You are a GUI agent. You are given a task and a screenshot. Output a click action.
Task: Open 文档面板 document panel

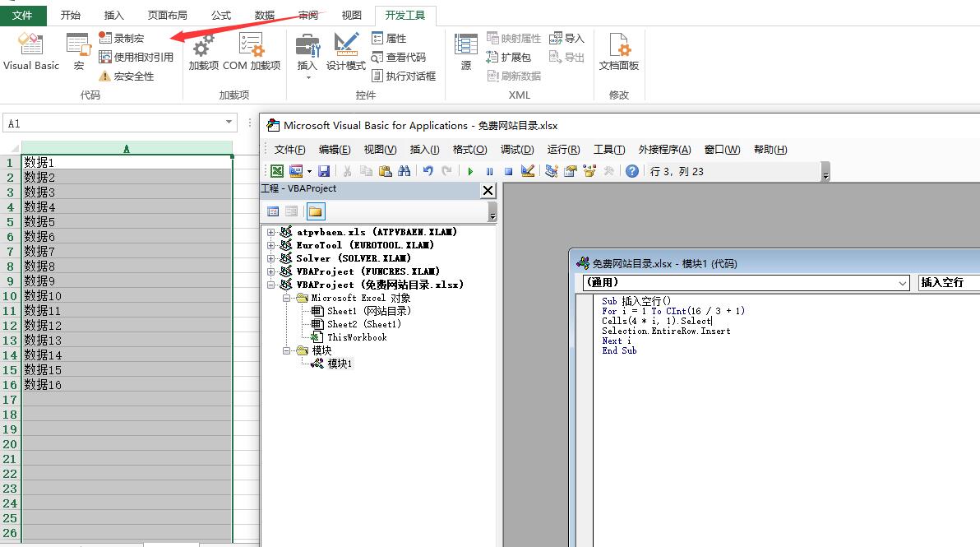[x=619, y=52]
